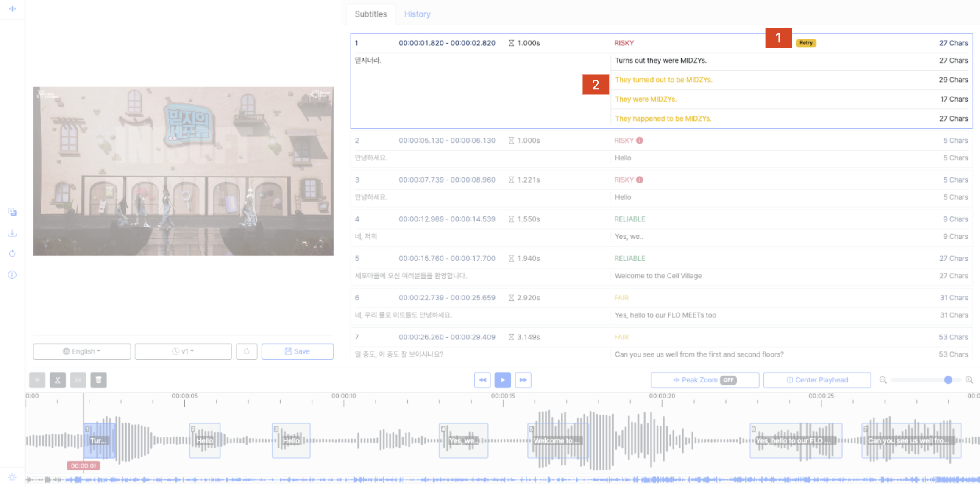Select 'Welcome to ...' segment in timeline

tap(558, 440)
